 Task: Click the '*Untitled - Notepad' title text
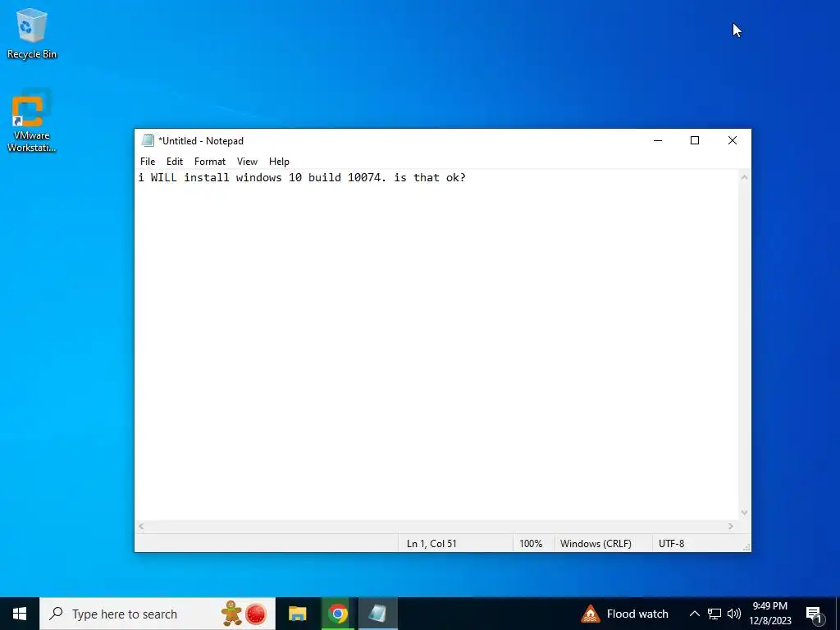coord(200,141)
